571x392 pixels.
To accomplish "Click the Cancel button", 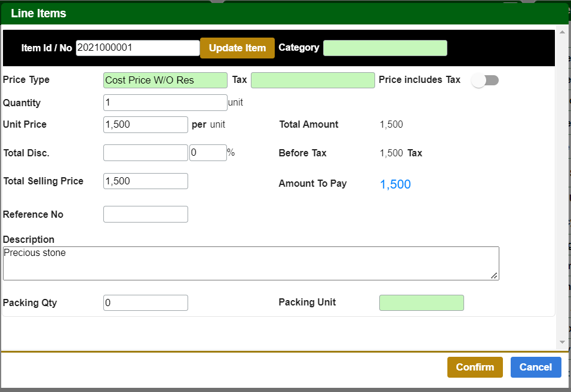I will 535,367.
